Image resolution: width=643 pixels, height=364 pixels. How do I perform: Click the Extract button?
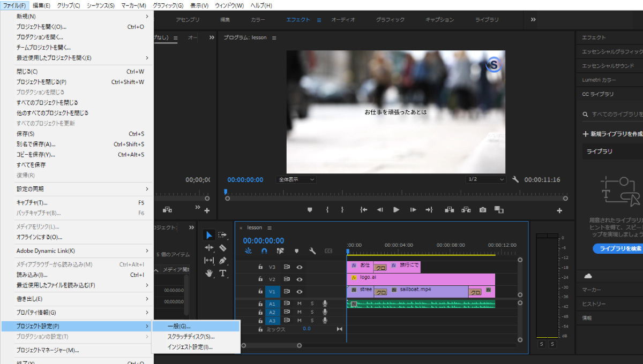[466, 210]
